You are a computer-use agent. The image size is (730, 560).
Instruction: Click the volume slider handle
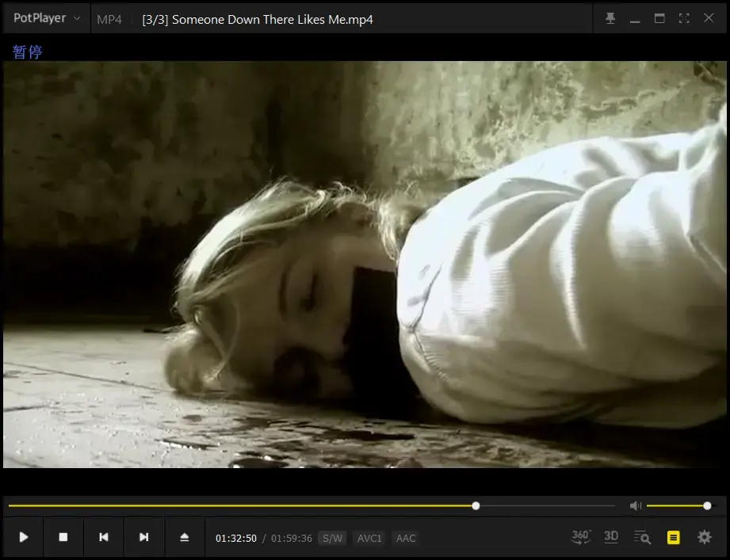pyautogui.click(x=707, y=505)
